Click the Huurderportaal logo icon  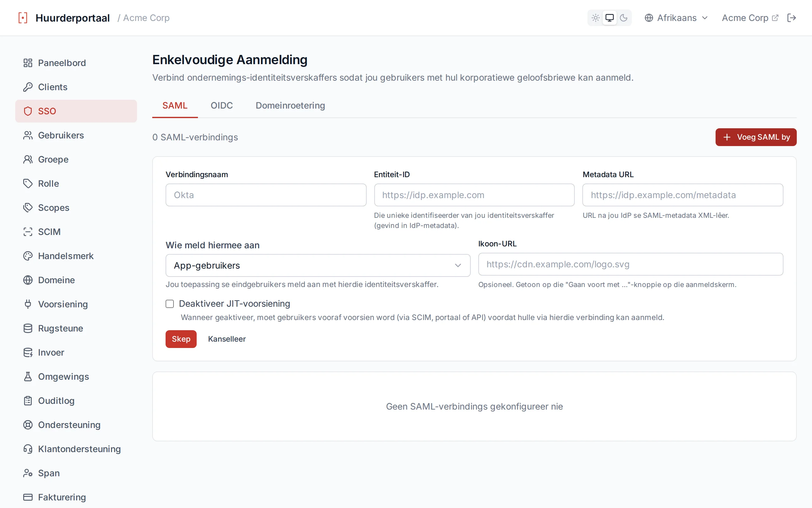pos(23,18)
